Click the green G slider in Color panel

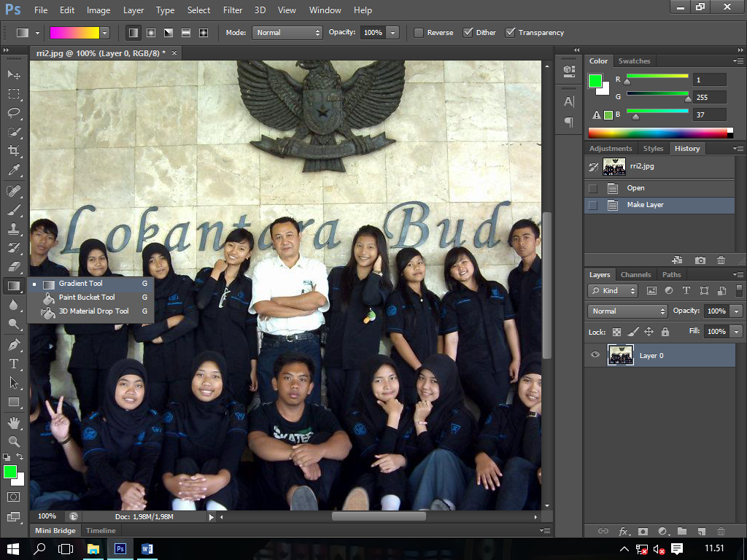(657, 94)
